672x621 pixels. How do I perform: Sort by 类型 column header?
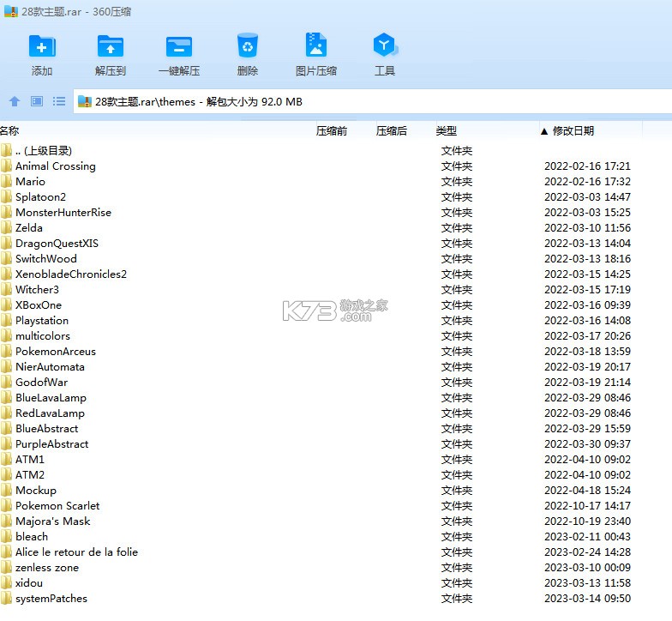[446, 130]
